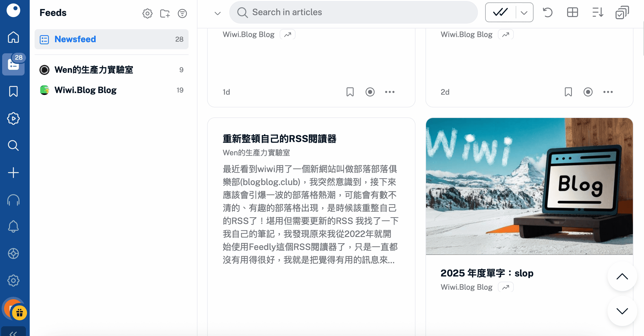The image size is (644, 336).
Task: Create new folder in Feeds panel
Action: (165, 13)
